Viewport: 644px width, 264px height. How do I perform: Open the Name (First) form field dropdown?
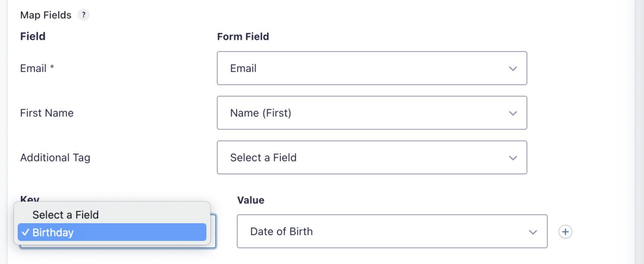coord(371,113)
